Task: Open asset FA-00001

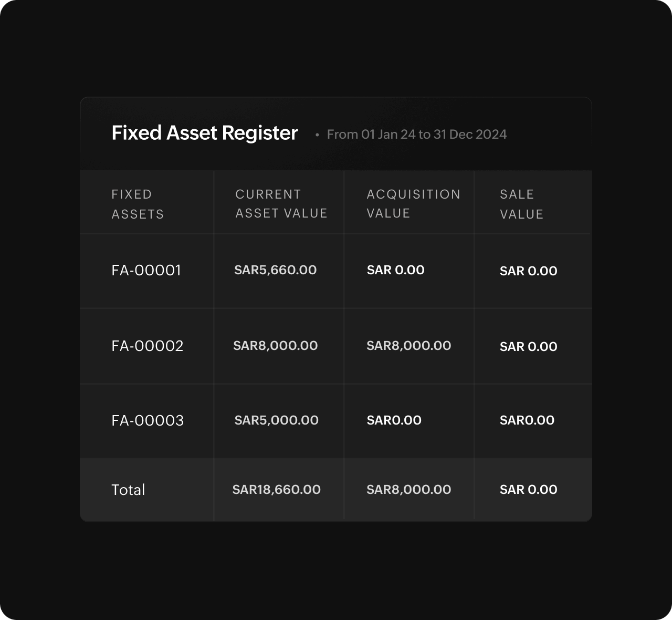Action: (146, 270)
